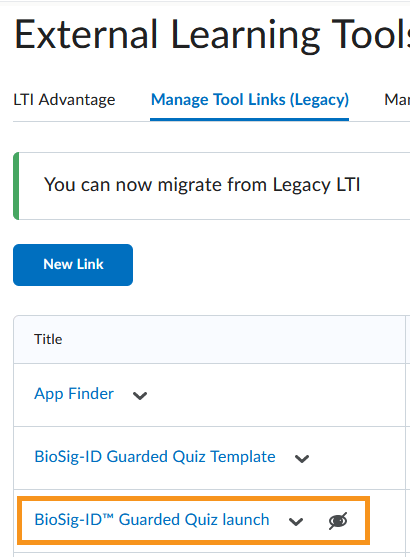
Task: Open the partially visible tab starting with Mar
Action: pyautogui.click(x=397, y=100)
